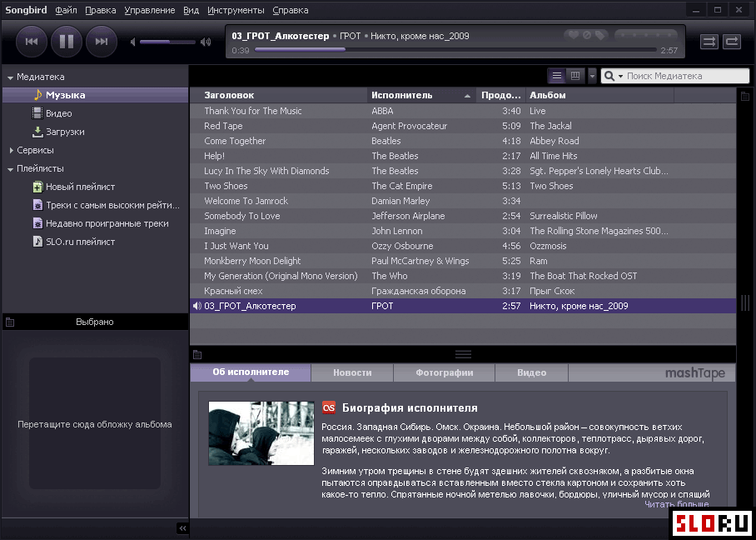Skip to the next track
The width and height of the screenshot is (756, 540).
coord(102,41)
